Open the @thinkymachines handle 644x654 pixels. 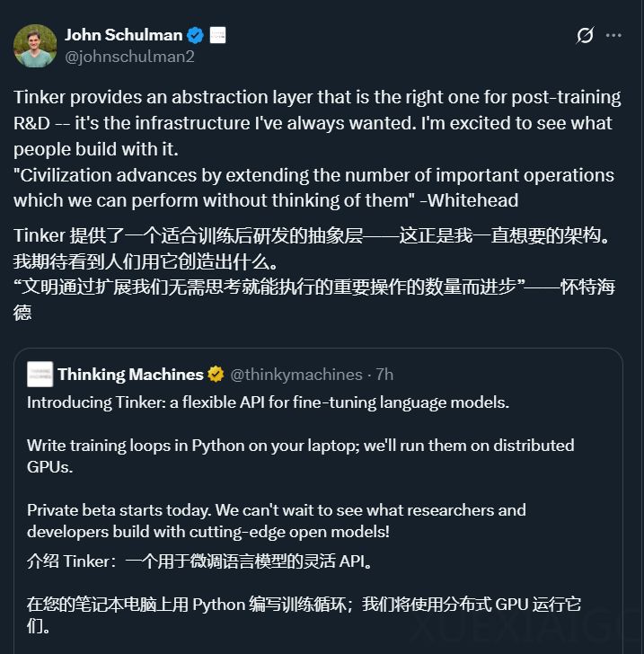click(x=296, y=374)
